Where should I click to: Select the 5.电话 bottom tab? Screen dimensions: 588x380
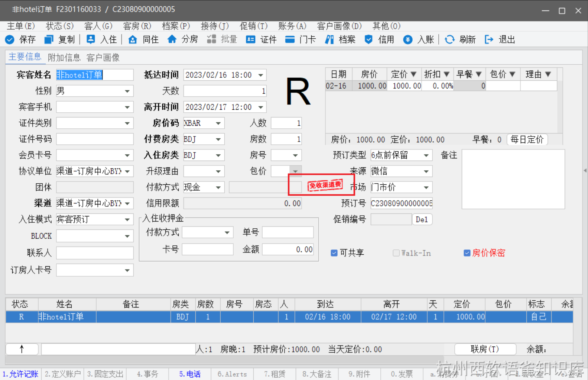tap(190, 374)
